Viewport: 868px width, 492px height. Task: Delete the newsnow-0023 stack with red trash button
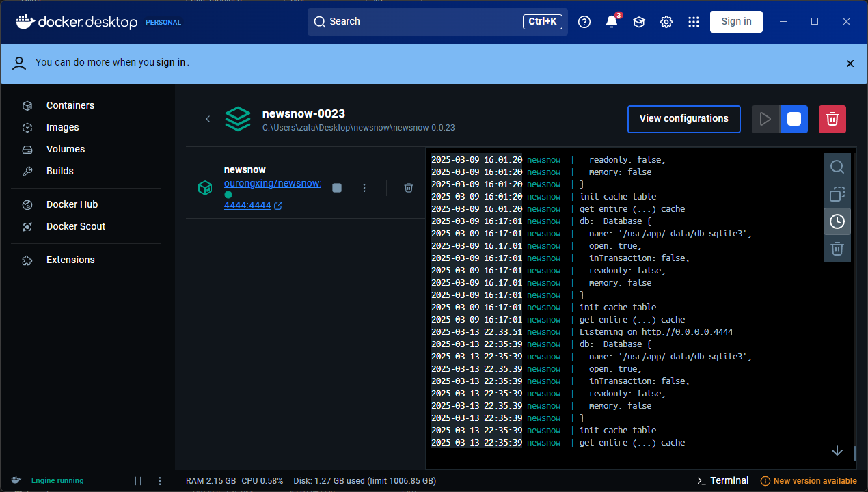(x=832, y=119)
